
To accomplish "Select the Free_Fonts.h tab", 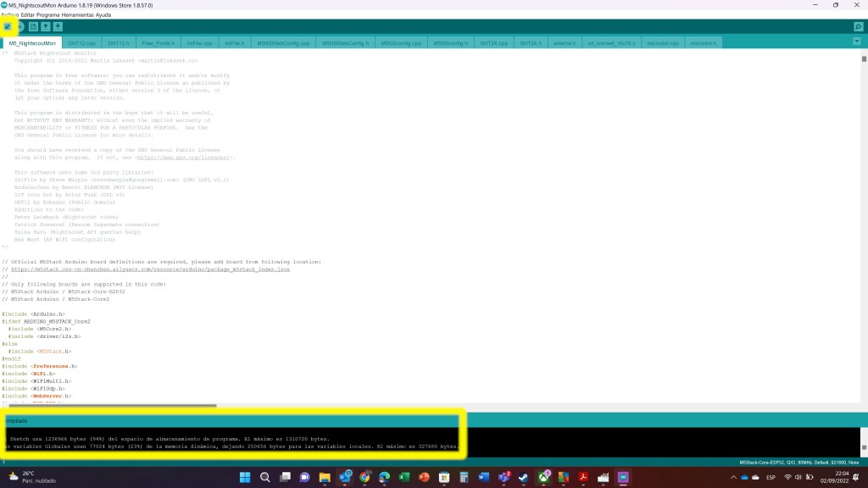I will (159, 42).
